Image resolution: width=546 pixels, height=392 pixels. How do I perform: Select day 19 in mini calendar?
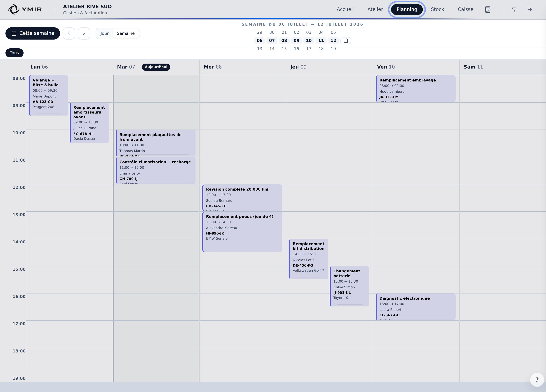(333, 49)
